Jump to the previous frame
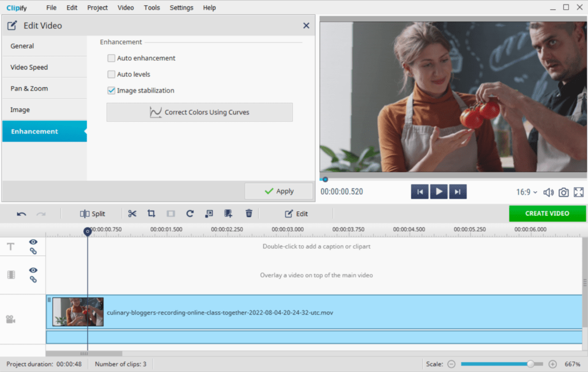Image resolution: width=588 pixels, height=372 pixels. (420, 192)
